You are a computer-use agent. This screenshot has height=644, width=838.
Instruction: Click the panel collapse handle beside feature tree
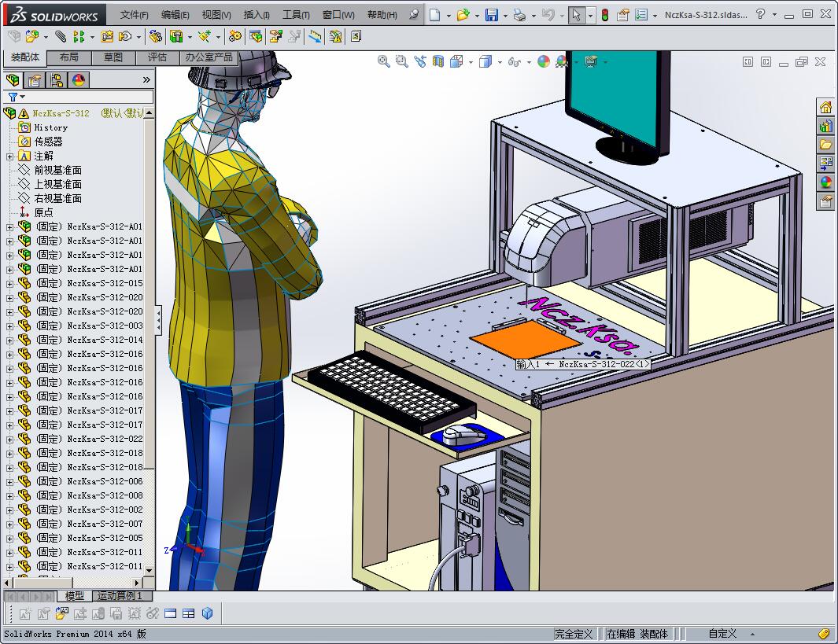(x=159, y=320)
